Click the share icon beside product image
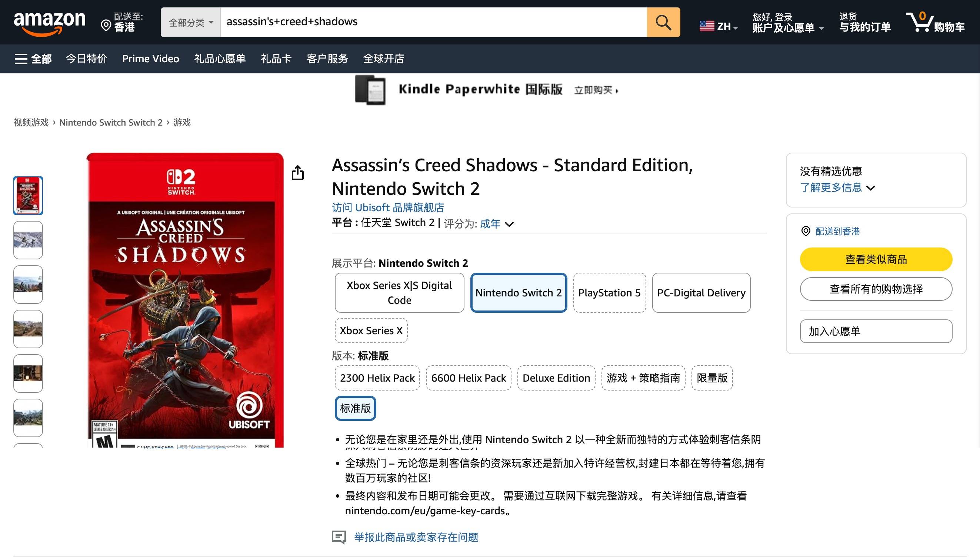The image size is (980, 558). [297, 173]
